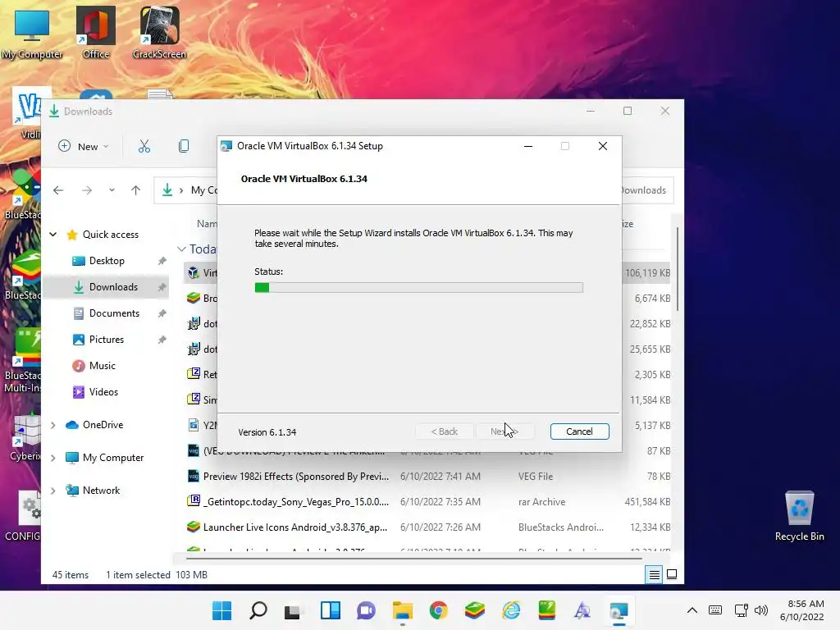Go forward using the Explorer forward arrow

point(87,190)
